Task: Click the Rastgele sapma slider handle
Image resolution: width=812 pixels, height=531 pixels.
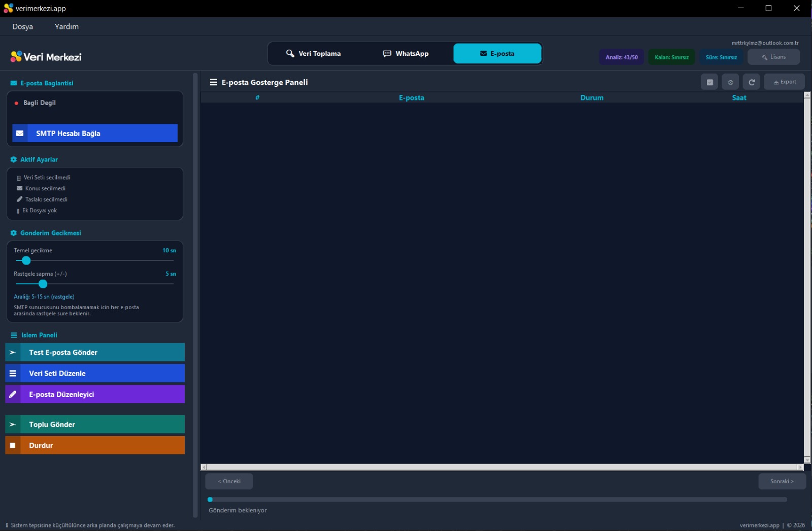Action: point(43,284)
